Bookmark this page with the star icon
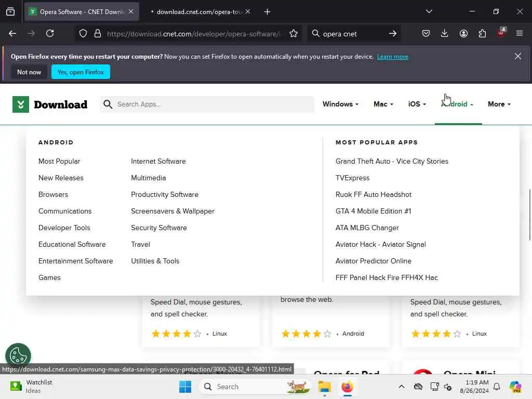The image size is (532, 399). tap(294, 34)
